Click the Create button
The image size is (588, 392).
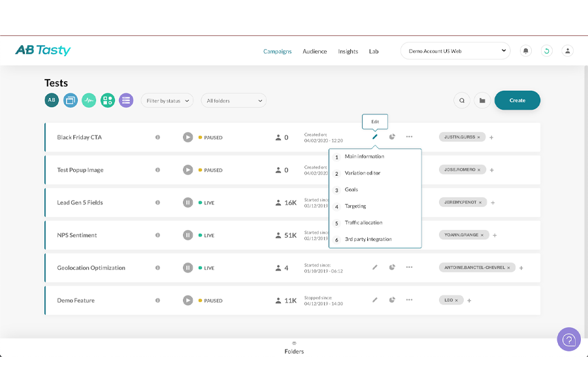click(x=517, y=101)
